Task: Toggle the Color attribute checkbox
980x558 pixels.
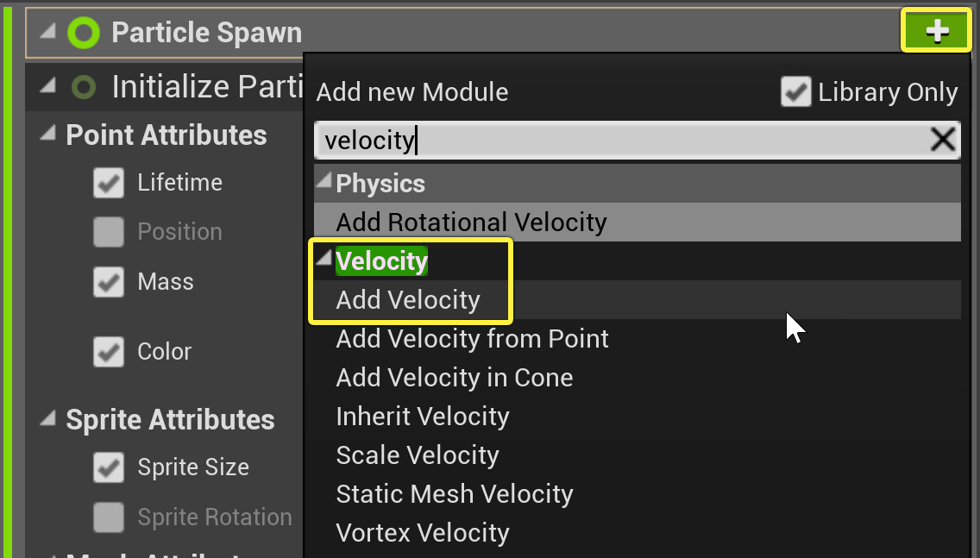Action: click(x=109, y=352)
